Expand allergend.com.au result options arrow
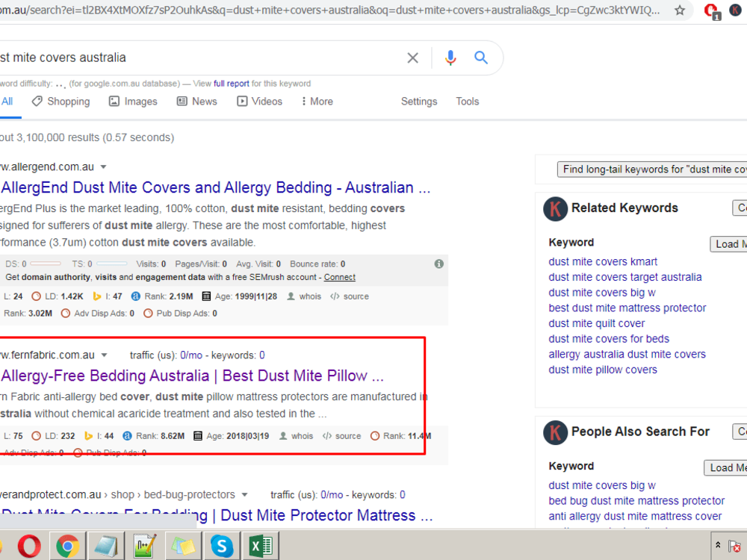Screen dimensions: 747x560 [103, 167]
